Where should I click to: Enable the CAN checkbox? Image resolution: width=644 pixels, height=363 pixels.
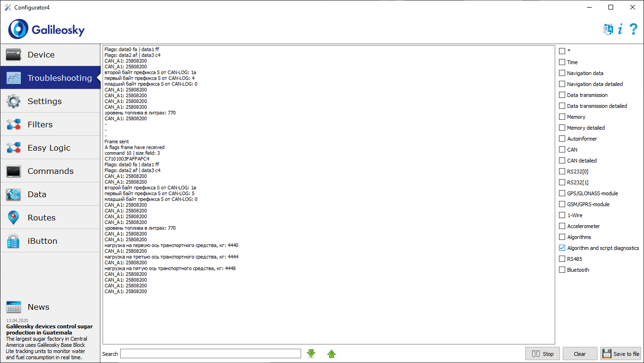[x=562, y=150]
